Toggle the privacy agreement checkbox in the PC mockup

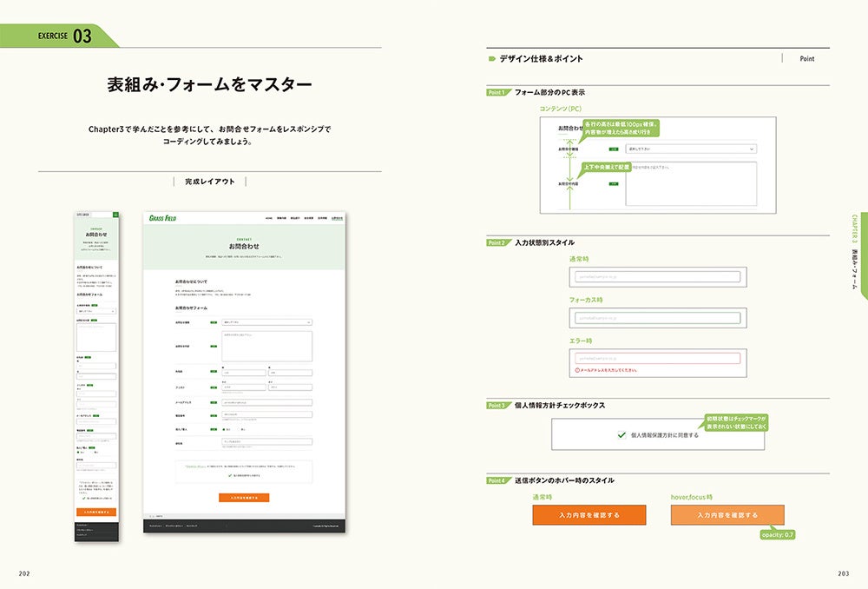230,475
